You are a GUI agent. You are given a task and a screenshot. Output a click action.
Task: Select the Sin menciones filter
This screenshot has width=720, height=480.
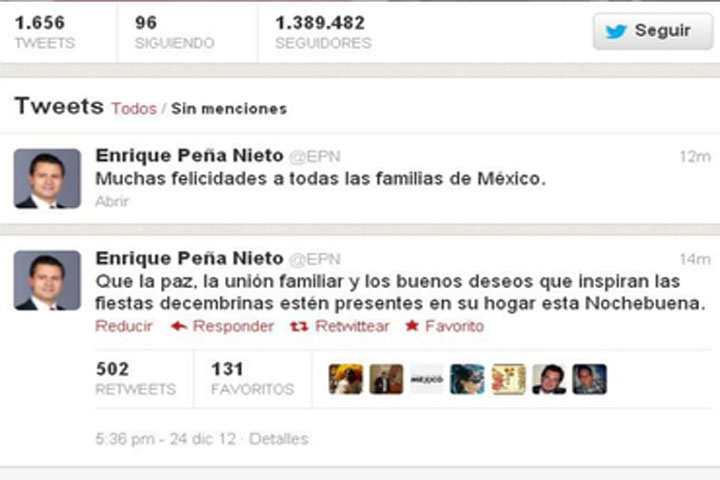click(229, 109)
